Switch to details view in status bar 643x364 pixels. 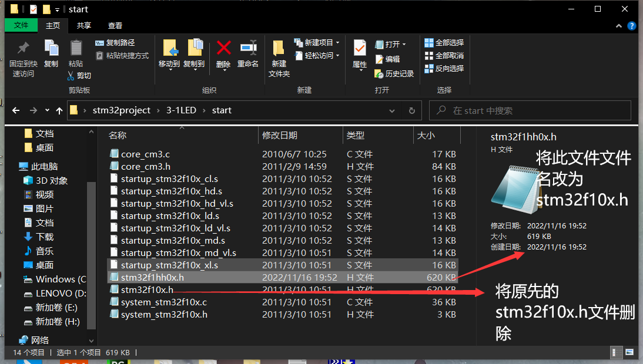pyautogui.click(x=616, y=352)
